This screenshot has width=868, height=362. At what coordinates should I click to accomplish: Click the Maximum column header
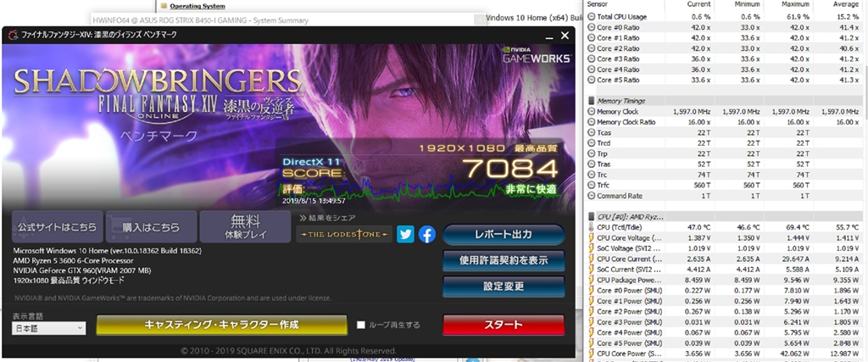pyautogui.click(x=795, y=4)
